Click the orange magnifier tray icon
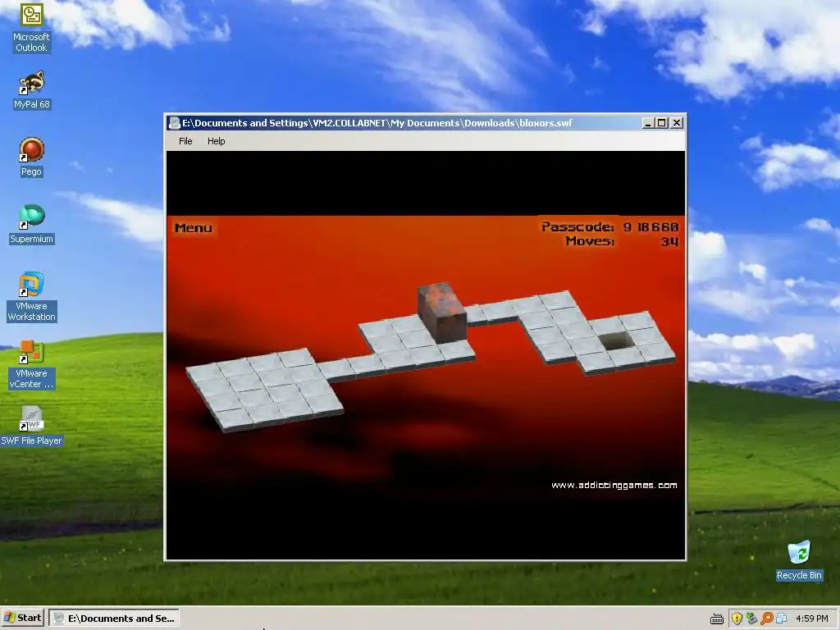Viewport: 840px width, 630px height. (x=767, y=619)
